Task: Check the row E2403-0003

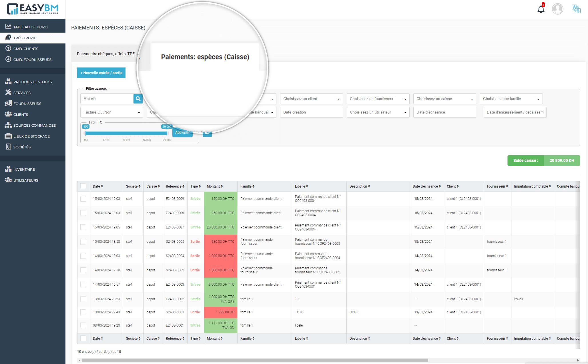Action: point(83,285)
